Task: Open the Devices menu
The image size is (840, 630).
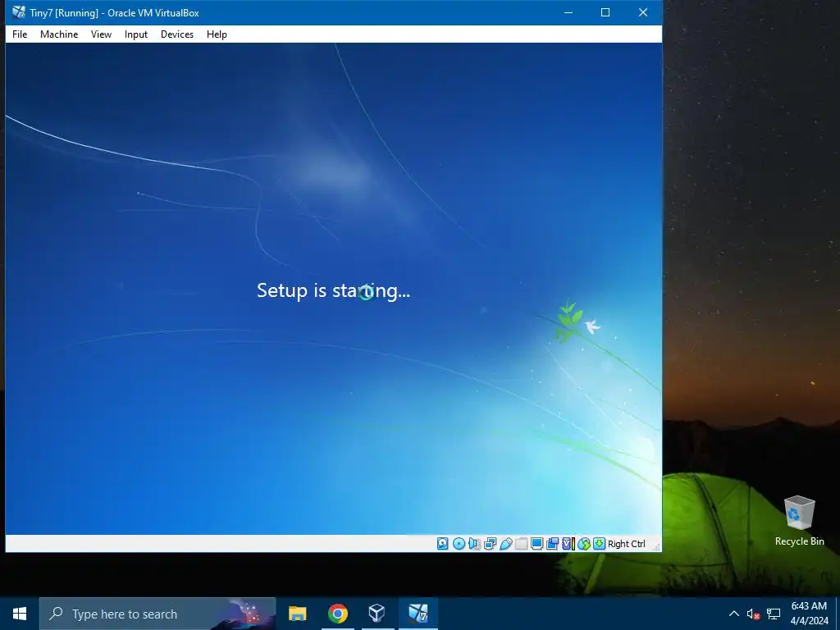Action: 177,34
